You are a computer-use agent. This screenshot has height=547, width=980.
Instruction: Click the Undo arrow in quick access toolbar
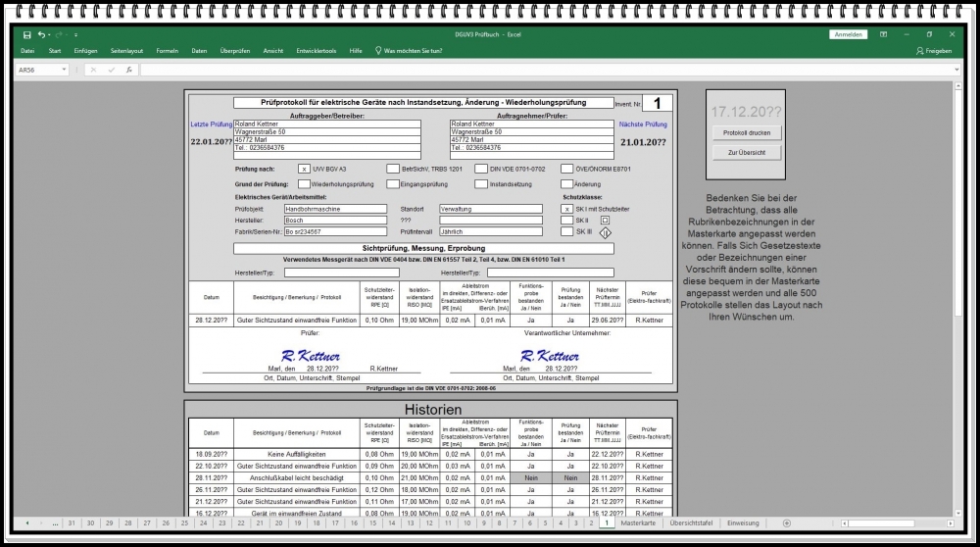click(x=39, y=34)
